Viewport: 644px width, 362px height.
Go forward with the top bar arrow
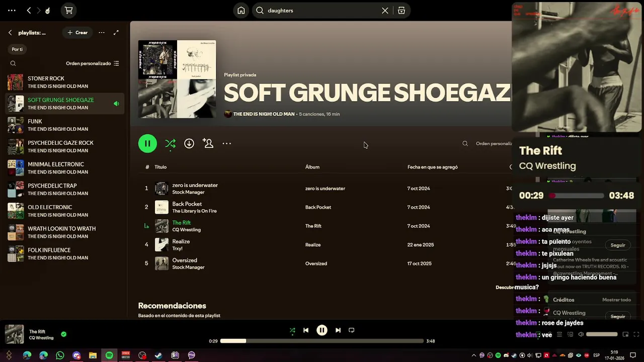click(x=38, y=10)
